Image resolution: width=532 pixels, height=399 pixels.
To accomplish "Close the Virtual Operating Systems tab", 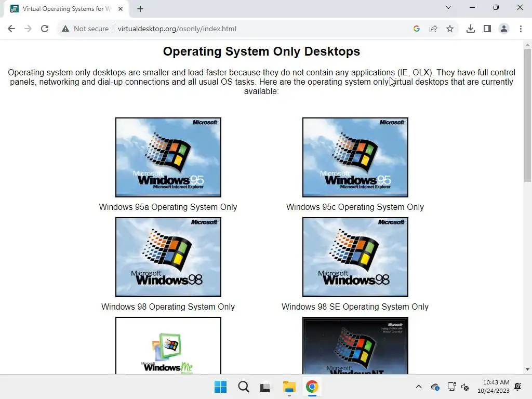I will pos(121,9).
